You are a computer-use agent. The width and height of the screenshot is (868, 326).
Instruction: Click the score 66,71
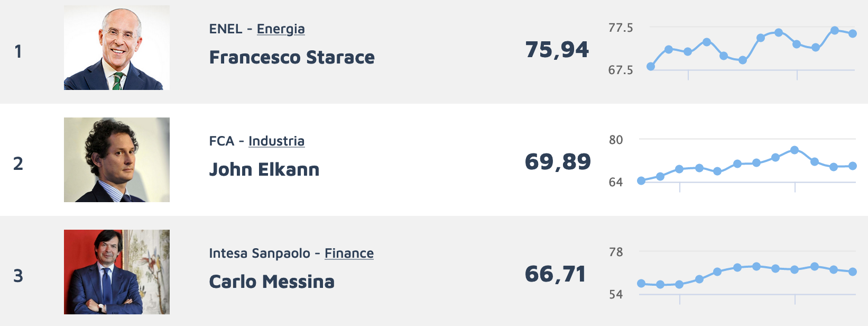pyautogui.click(x=556, y=274)
